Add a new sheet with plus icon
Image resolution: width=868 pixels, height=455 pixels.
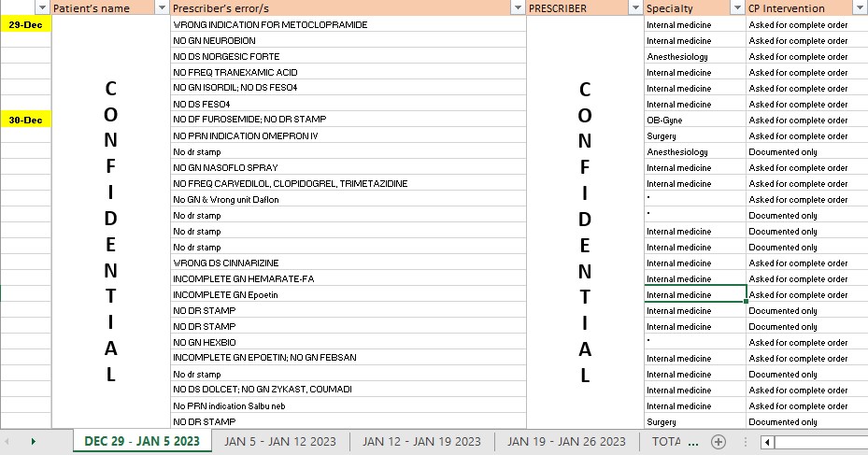pos(719,441)
